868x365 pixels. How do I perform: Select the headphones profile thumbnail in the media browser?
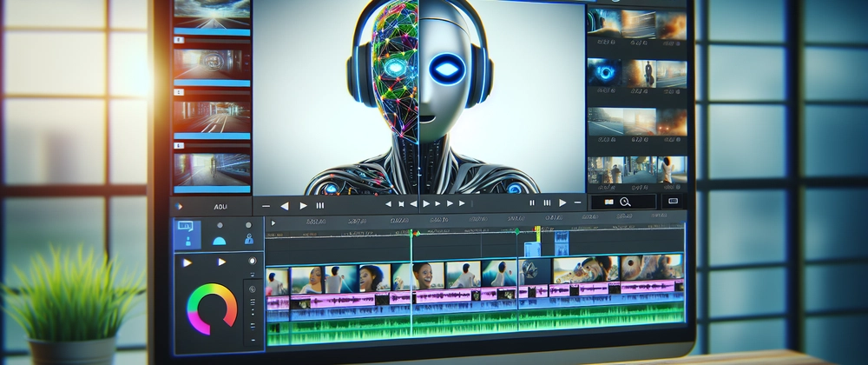click(604, 24)
